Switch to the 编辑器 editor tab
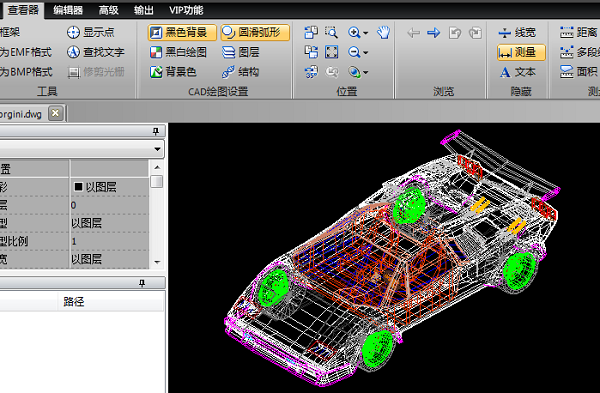 [68, 10]
